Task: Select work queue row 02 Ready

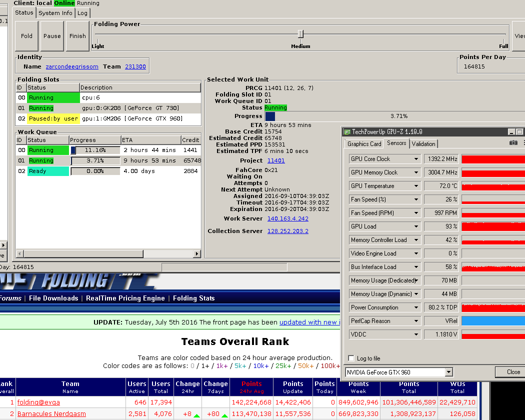Action: point(108,171)
